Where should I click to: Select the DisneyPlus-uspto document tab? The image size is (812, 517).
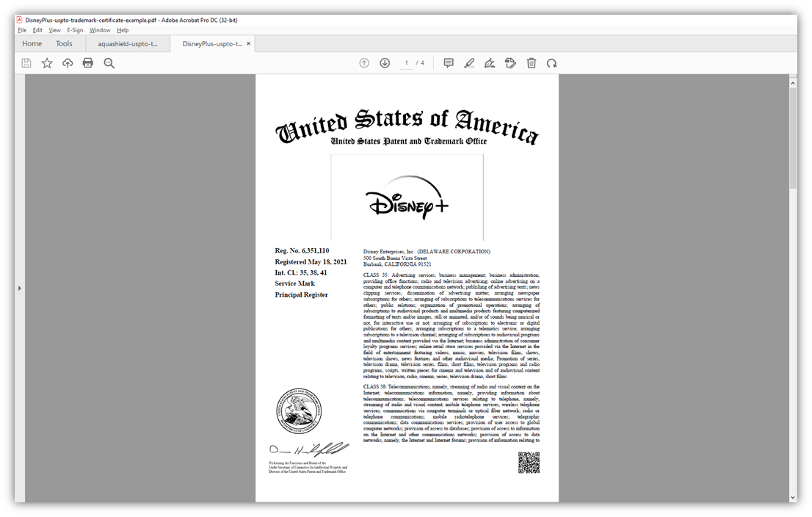tap(211, 44)
